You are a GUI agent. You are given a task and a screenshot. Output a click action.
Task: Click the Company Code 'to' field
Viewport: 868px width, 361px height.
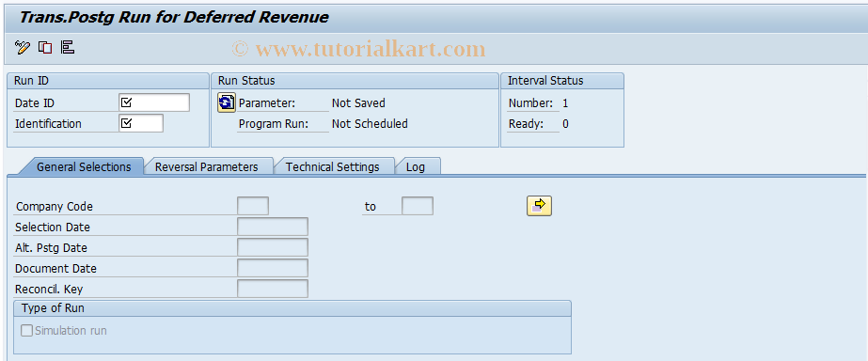(418, 206)
